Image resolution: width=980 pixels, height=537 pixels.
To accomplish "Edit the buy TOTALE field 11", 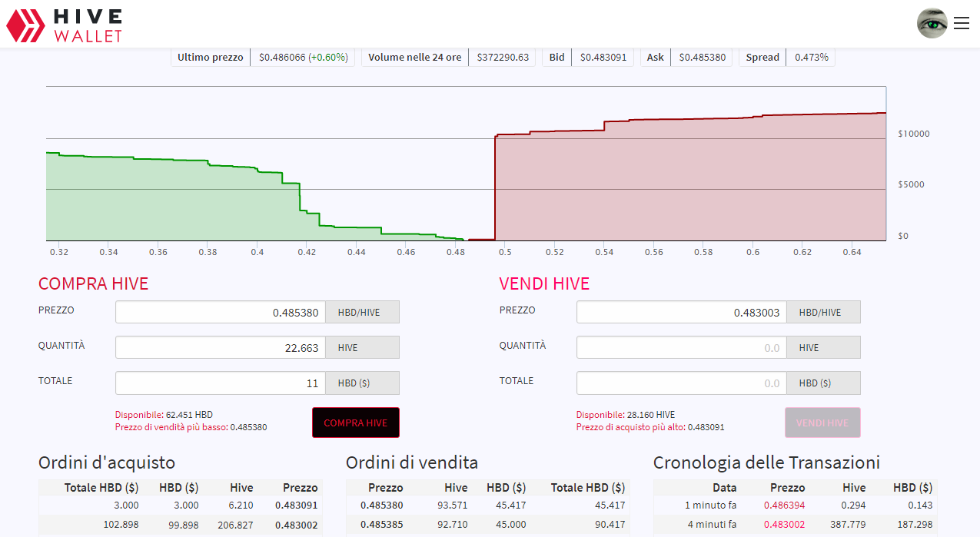I will (221, 383).
